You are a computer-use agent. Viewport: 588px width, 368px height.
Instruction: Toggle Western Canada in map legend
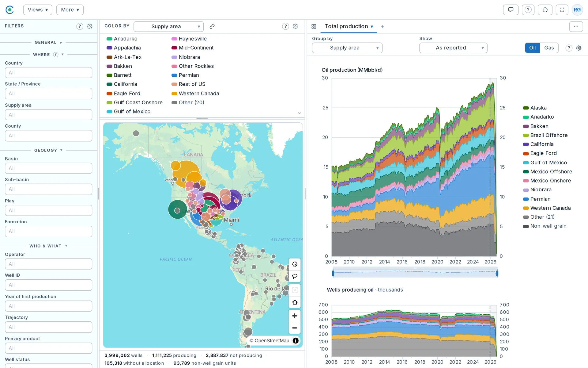(x=195, y=94)
